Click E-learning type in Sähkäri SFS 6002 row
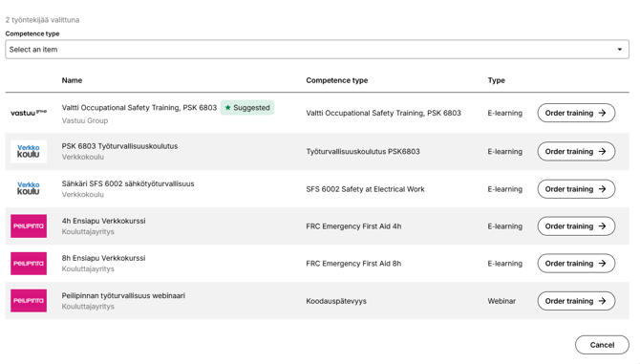Image resolution: width=640 pixels, height=364 pixels. [x=505, y=189]
